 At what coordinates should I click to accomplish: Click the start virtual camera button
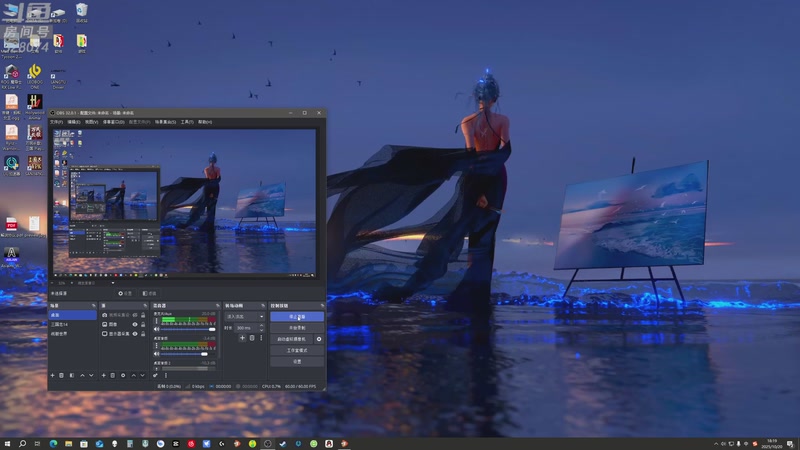coord(292,339)
